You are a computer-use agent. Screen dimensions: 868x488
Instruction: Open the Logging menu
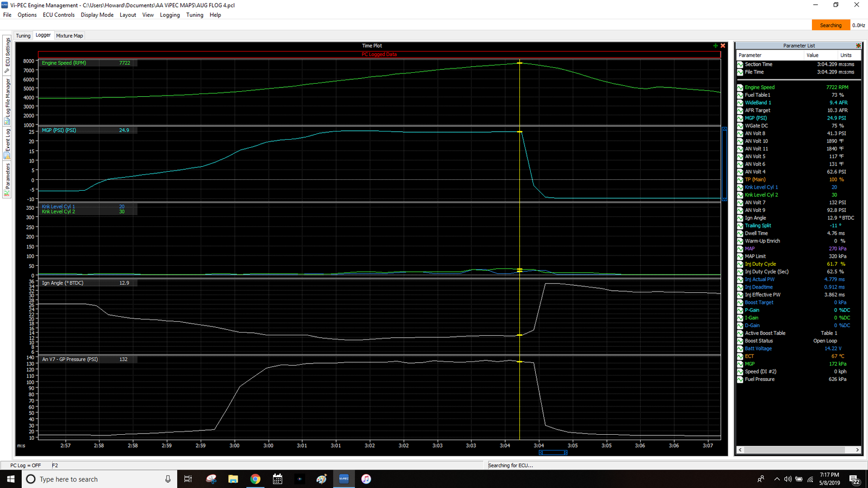pos(170,15)
